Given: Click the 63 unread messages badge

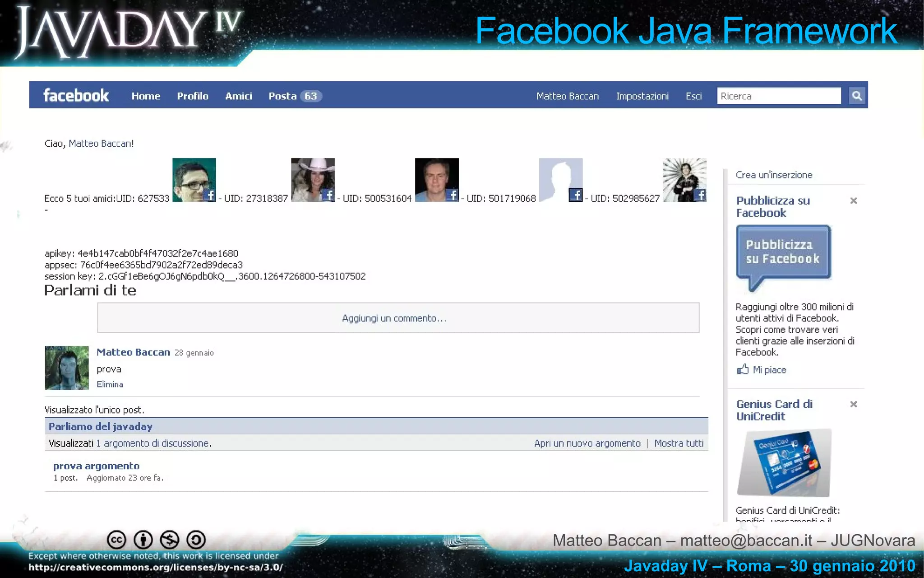Looking at the screenshot, I should point(310,96).
